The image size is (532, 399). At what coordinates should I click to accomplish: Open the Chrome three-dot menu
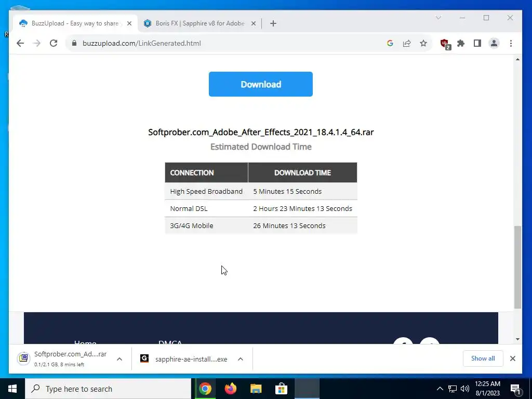[x=511, y=43]
